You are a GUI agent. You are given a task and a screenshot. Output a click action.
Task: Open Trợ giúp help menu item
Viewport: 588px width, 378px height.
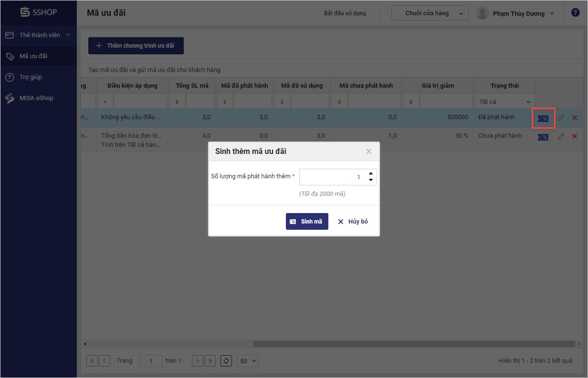(38, 77)
